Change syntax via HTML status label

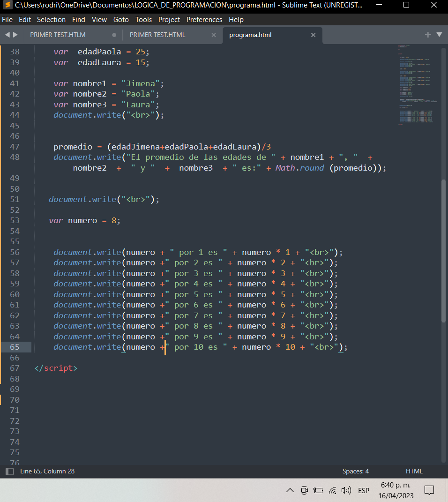pos(414,471)
